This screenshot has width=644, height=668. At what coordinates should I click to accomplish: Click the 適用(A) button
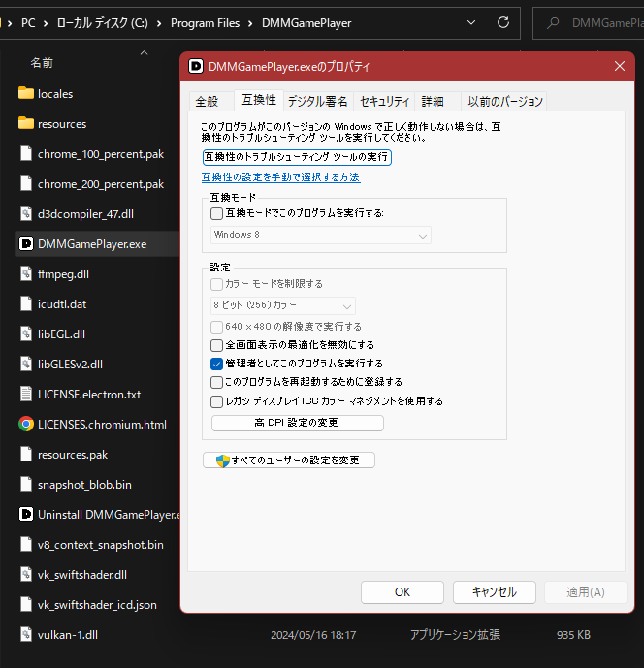[x=586, y=592]
